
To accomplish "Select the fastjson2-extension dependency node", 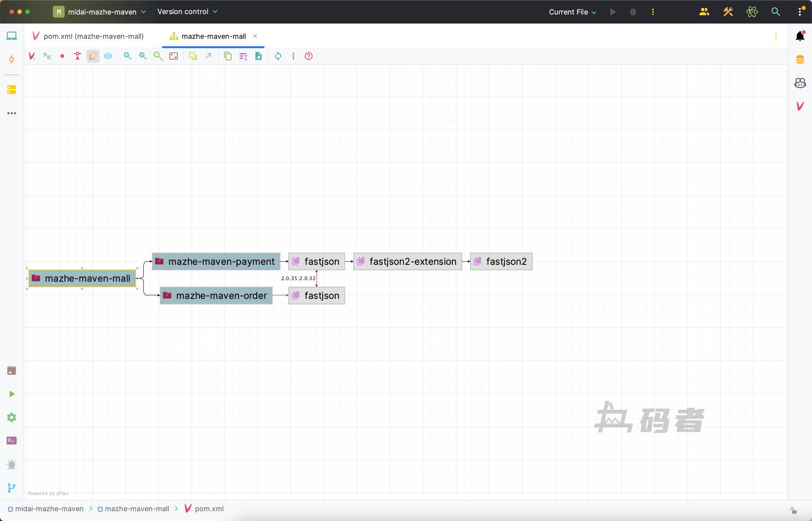I will point(407,261).
